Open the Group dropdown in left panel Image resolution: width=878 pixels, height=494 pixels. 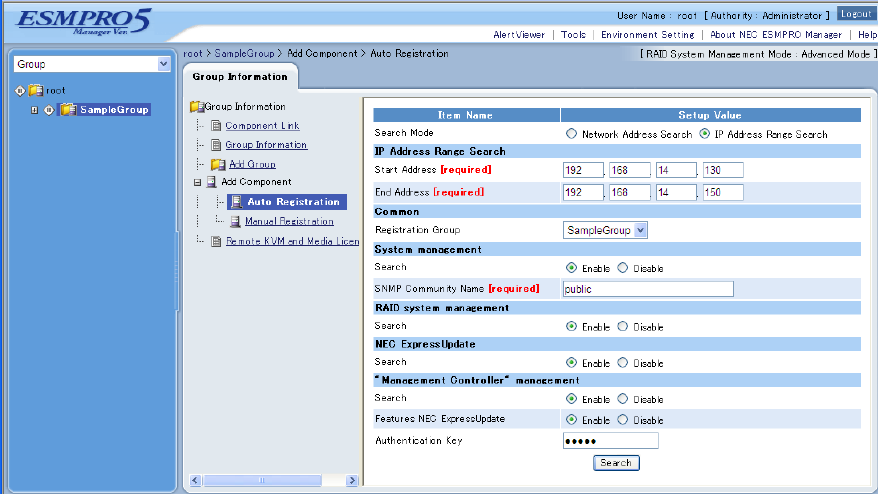click(164, 64)
